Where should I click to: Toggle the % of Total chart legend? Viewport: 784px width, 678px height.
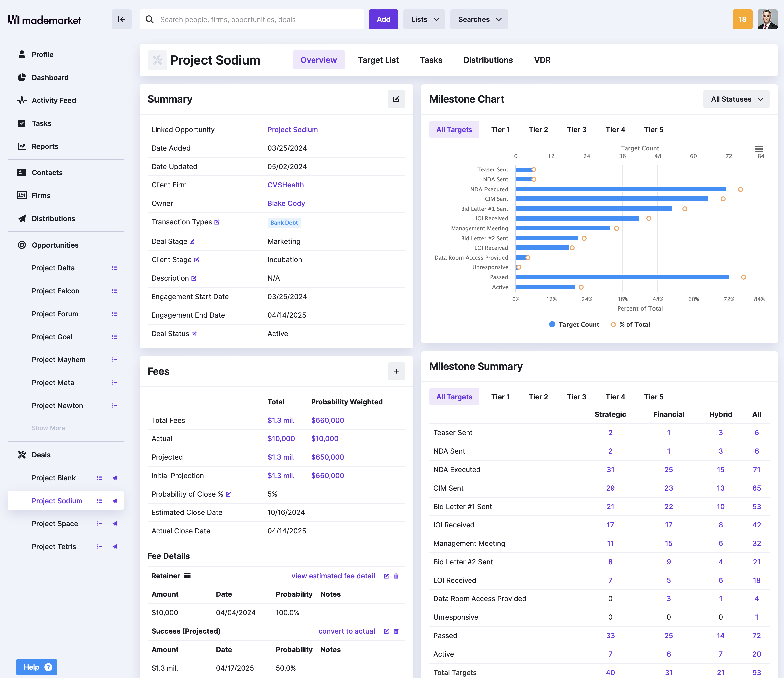pos(630,324)
